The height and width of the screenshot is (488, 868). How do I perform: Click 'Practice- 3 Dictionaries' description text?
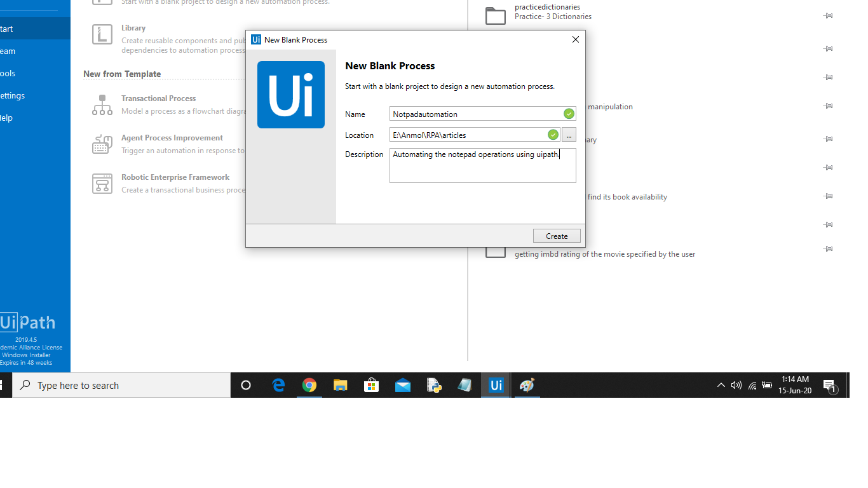tap(553, 17)
